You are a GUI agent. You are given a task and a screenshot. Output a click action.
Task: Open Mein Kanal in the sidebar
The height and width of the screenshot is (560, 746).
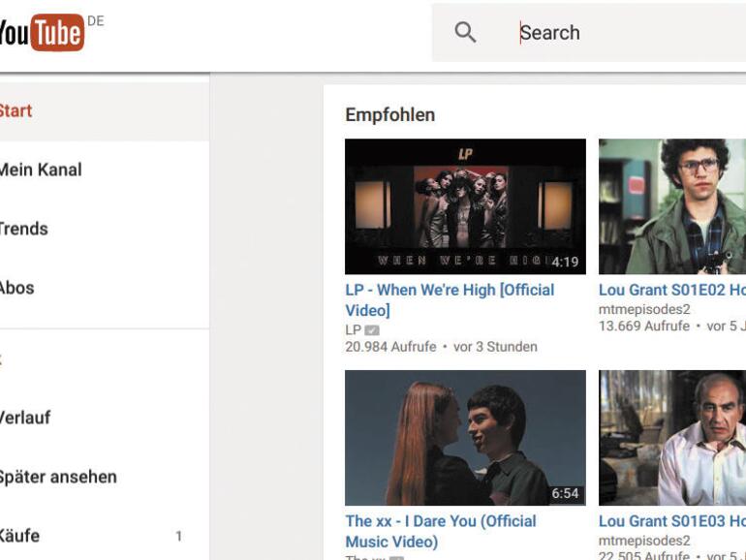tap(105, 170)
